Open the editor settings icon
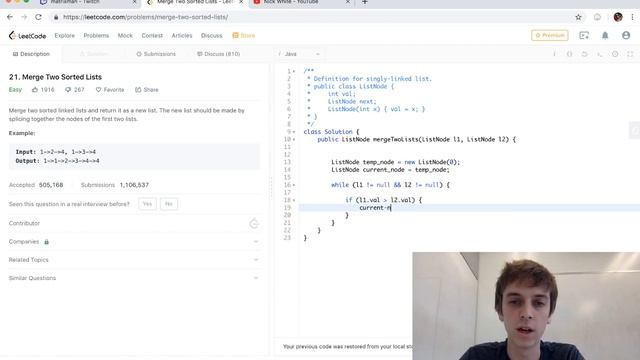Image resolution: width=640 pixels, height=360 pixels. [615, 54]
